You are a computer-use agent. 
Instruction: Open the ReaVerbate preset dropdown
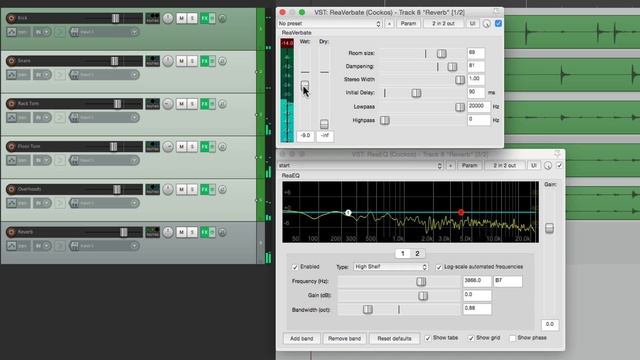click(329, 24)
